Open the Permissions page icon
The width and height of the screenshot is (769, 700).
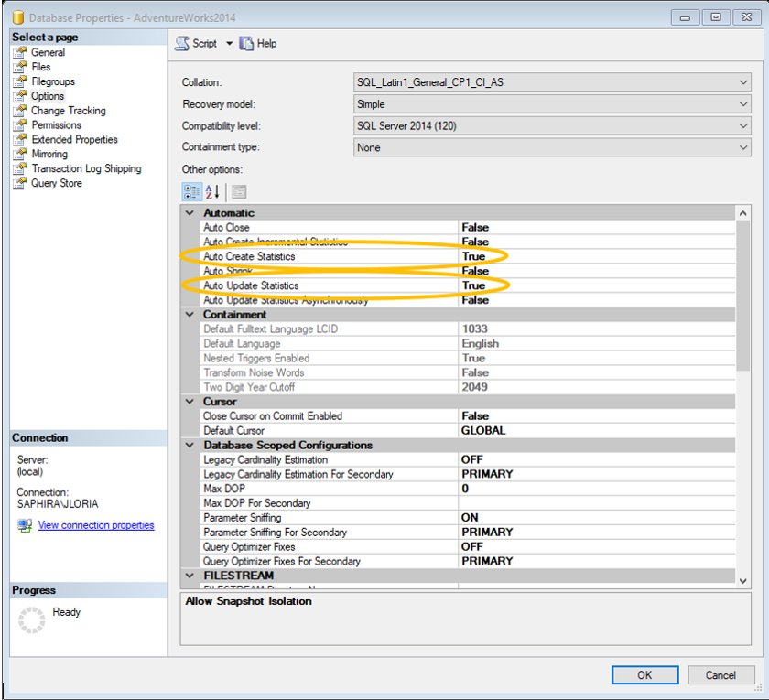coord(20,125)
